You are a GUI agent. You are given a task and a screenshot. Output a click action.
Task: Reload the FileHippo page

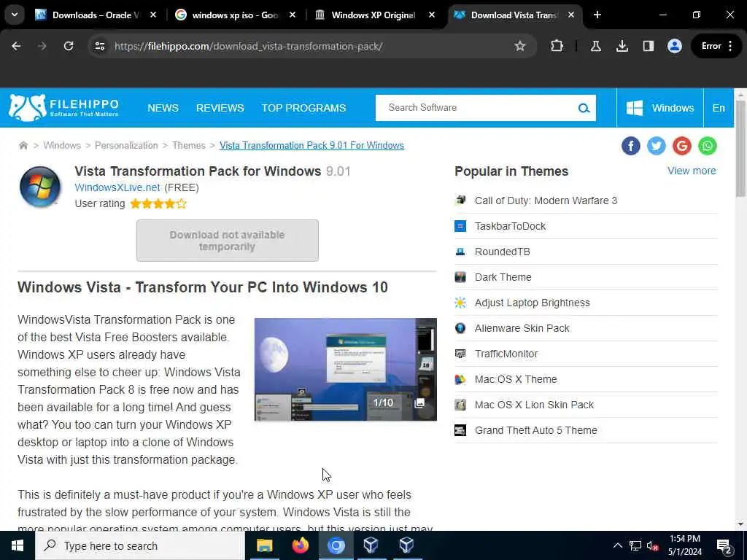tap(69, 46)
